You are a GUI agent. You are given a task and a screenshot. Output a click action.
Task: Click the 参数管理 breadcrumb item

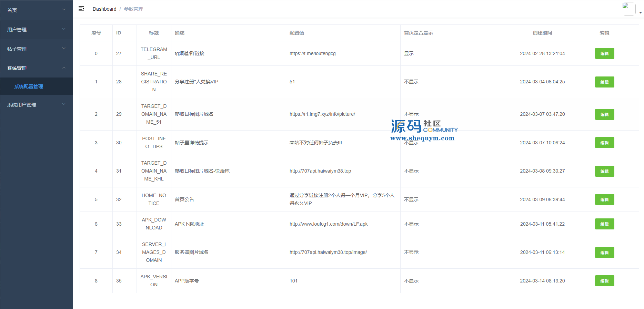pyautogui.click(x=134, y=9)
